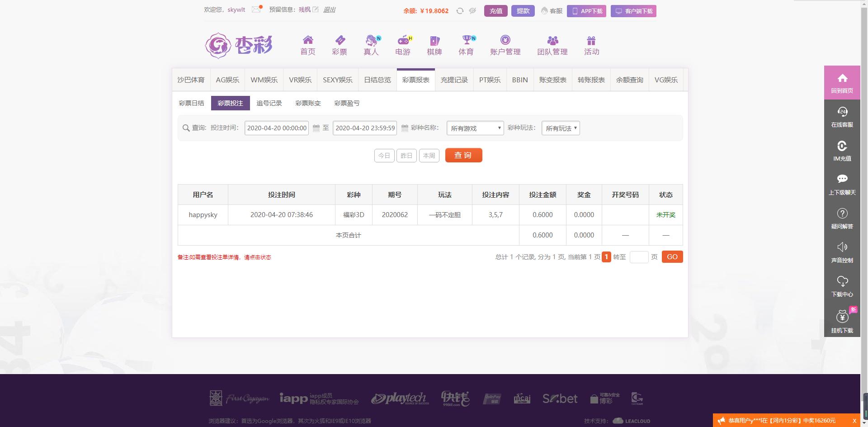
Task: Open the 棋牌 card games navigation icon
Action: click(x=434, y=45)
